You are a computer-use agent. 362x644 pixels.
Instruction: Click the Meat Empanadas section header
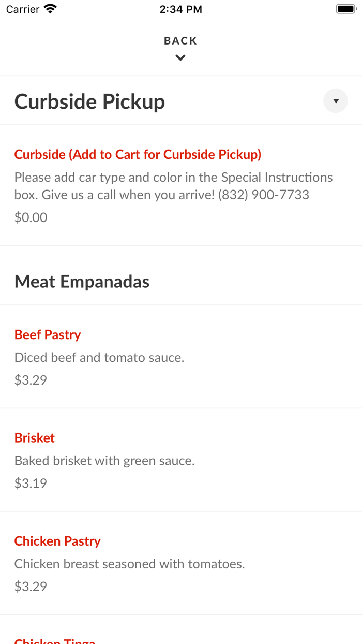tap(82, 281)
